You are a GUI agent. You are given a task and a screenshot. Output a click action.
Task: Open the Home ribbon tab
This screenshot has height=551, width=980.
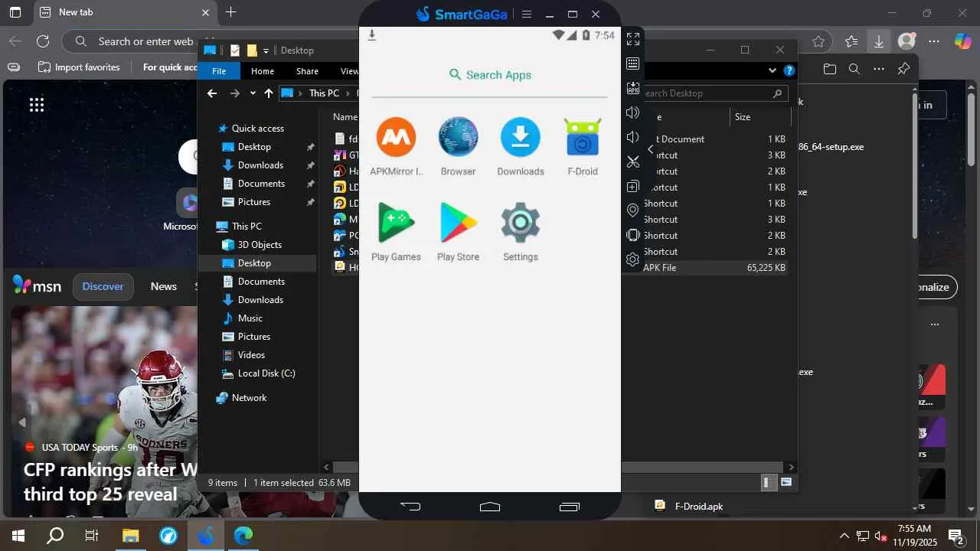click(x=263, y=71)
